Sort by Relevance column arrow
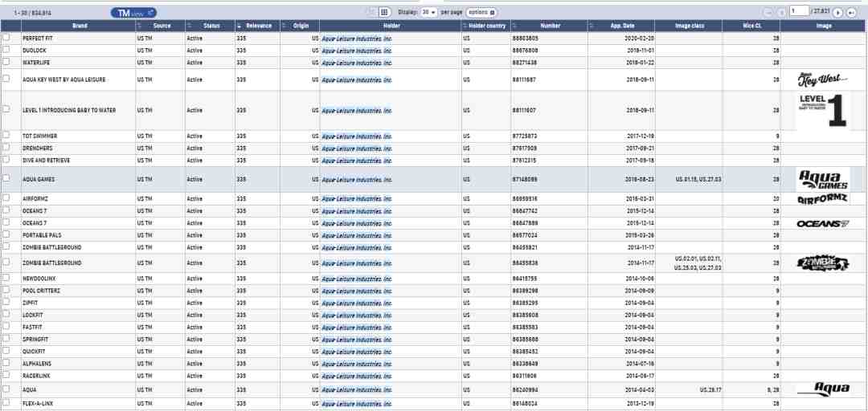The image size is (868, 411). tap(240, 26)
